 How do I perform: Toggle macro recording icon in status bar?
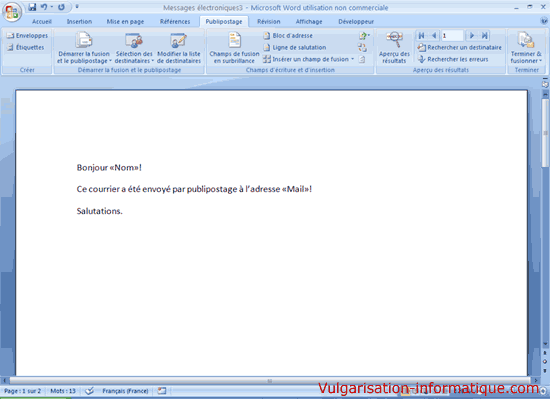(162, 391)
